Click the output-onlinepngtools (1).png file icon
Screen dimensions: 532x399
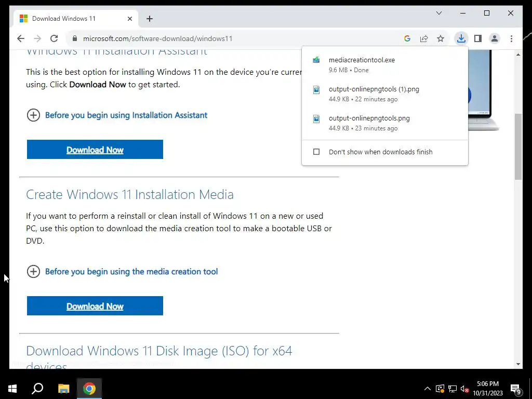(x=316, y=89)
